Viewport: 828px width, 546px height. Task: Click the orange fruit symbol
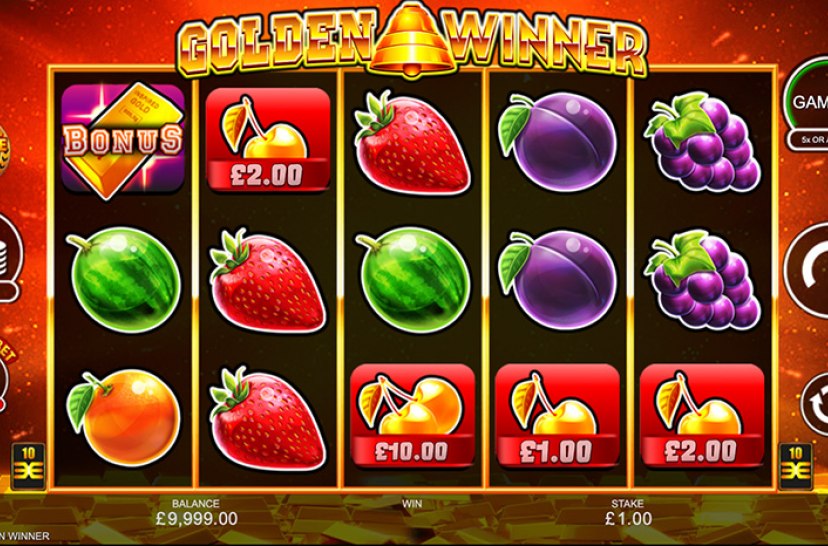pos(124,417)
